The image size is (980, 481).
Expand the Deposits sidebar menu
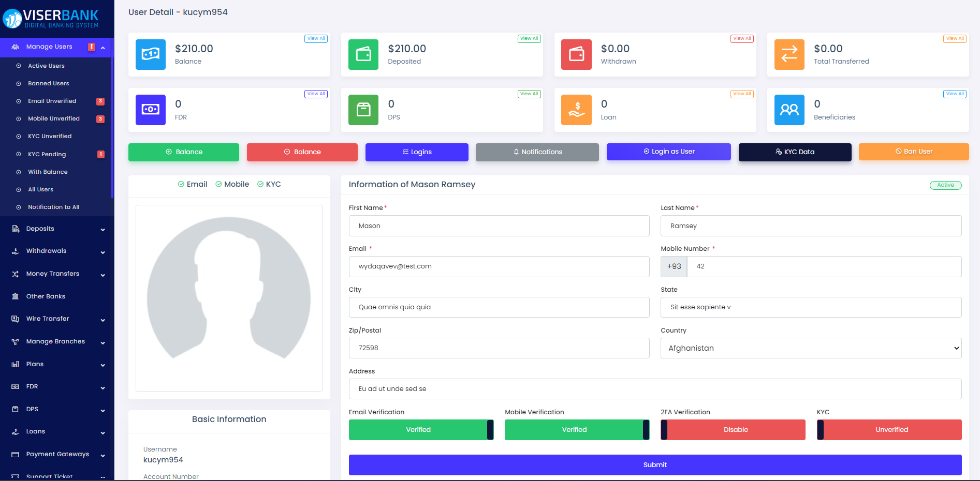tap(57, 229)
